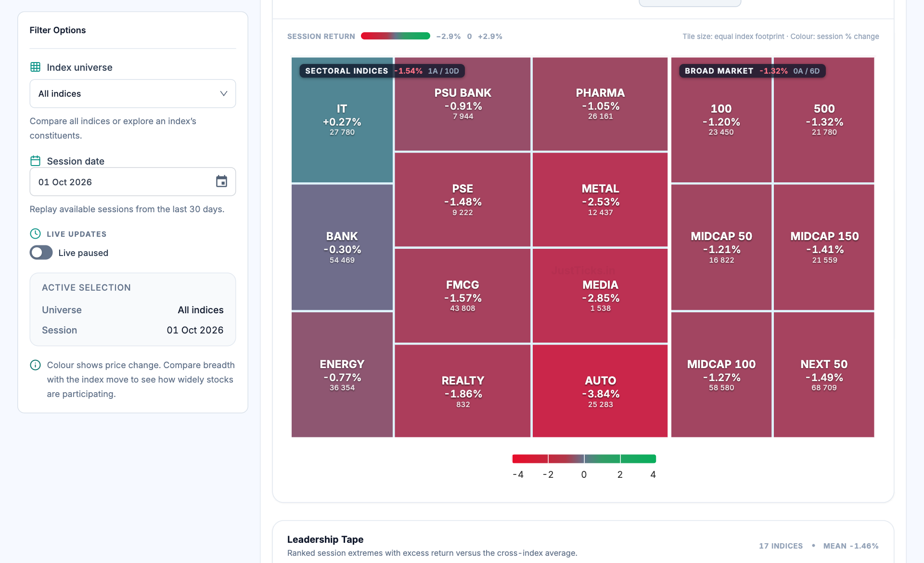Expand the index universe chevron arrow

tap(223, 93)
